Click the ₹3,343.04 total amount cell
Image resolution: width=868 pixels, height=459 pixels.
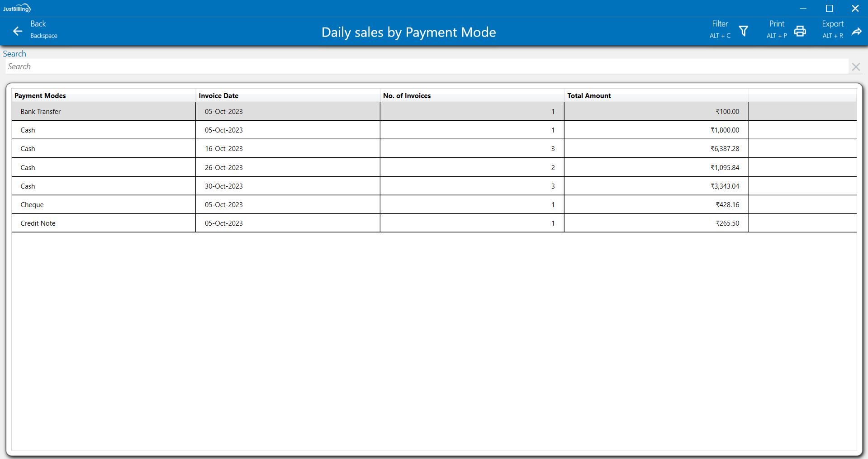[x=725, y=186]
